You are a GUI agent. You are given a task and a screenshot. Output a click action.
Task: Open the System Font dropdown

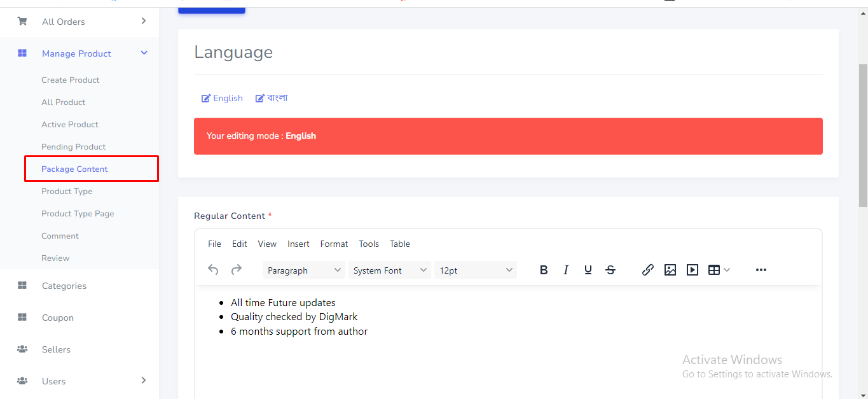[389, 270]
